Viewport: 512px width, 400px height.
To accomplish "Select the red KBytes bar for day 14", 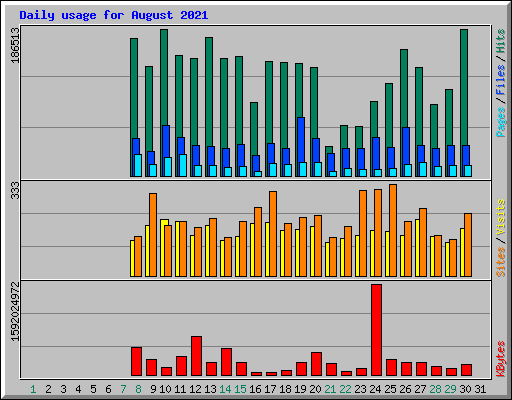I will [x=226, y=362].
